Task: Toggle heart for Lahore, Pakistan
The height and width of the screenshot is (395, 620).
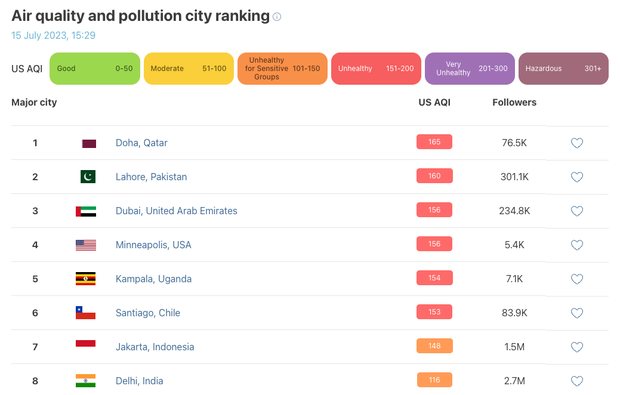Action: click(577, 177)
